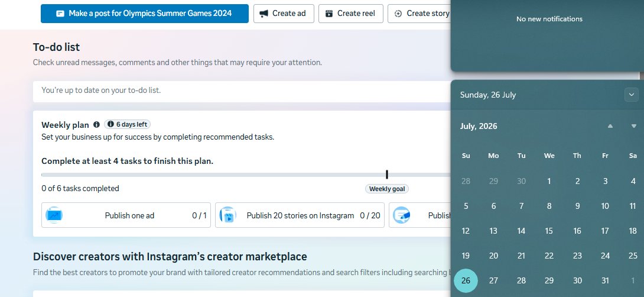Click the Create ad button
Screen dimensions: 644x297
(x=284, y=14)
